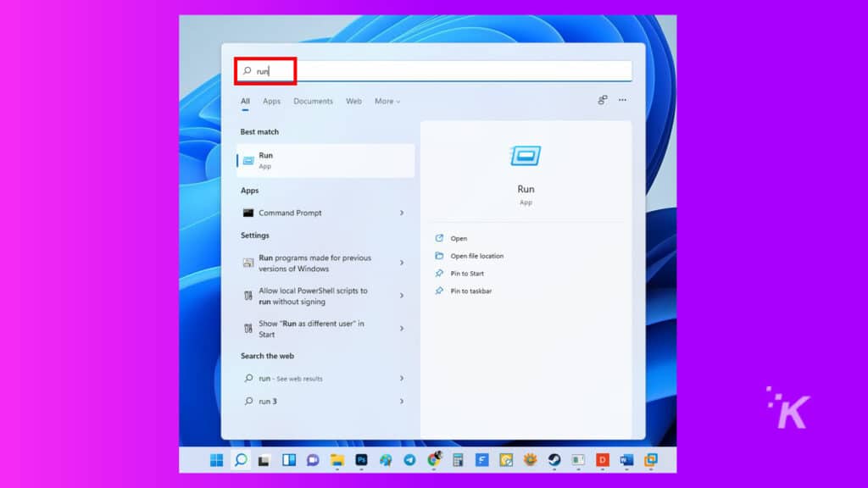Viewport: 868px width, 488px height.
Task: Click Open file location for Run
Action: pos(477,256)
